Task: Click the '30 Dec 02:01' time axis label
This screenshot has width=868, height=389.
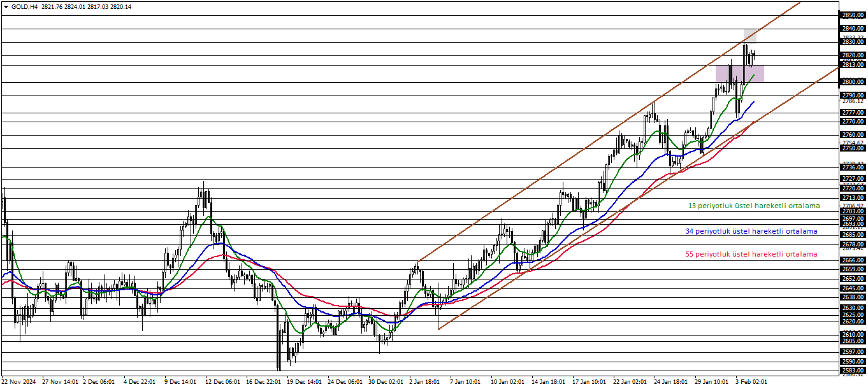Action: click(x=386, y=382)
